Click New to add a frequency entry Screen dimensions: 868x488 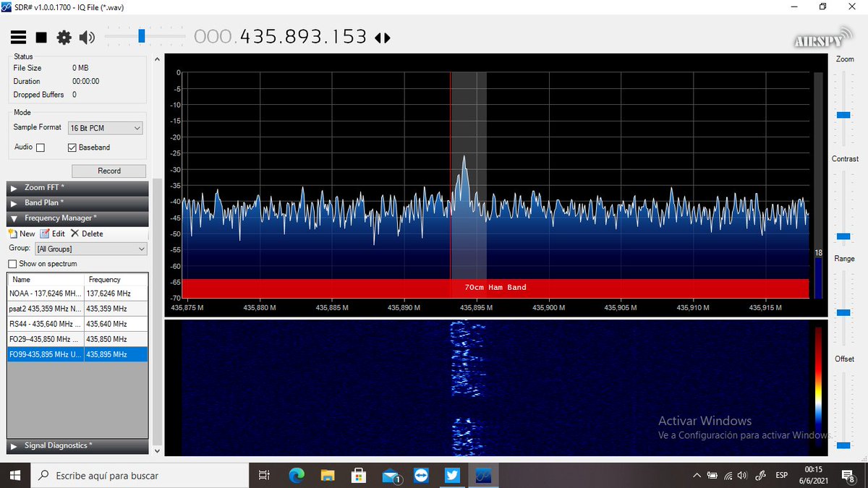click(x=22, y=234)
